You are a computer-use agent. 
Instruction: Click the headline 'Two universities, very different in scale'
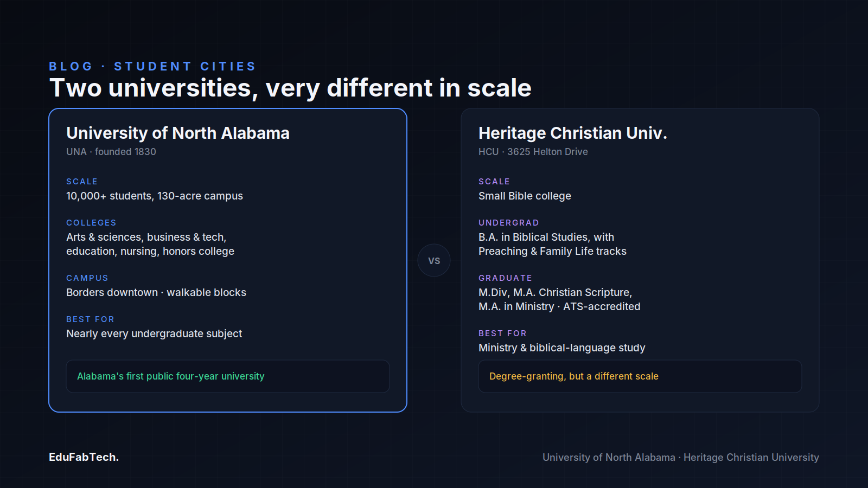click(290, 88)
